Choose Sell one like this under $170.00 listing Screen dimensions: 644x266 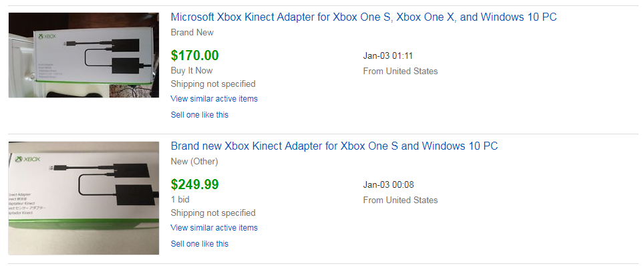pyautogui.click(x=199, y=115)
